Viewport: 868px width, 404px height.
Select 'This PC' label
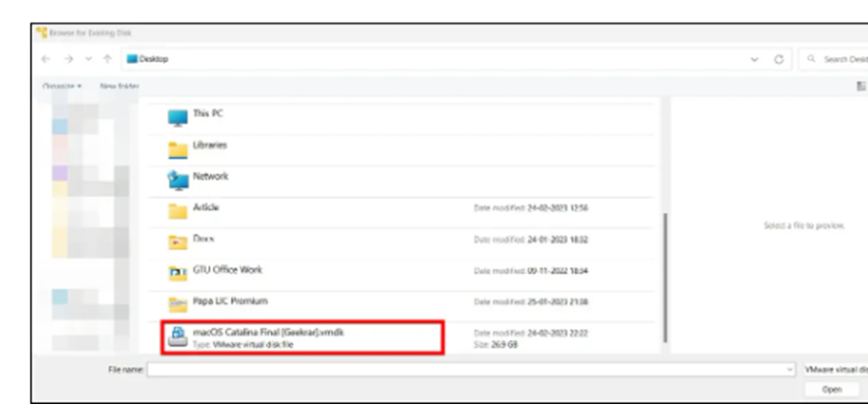click(208, 113)
